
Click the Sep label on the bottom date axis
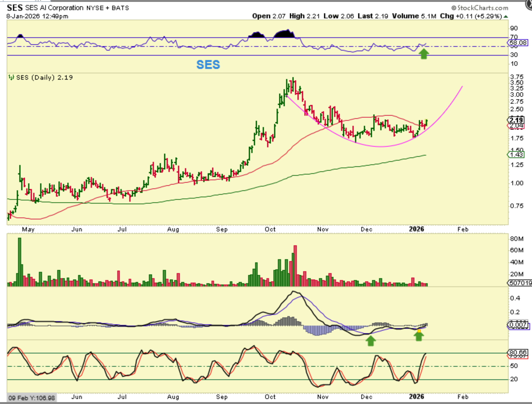pos(222,397)
